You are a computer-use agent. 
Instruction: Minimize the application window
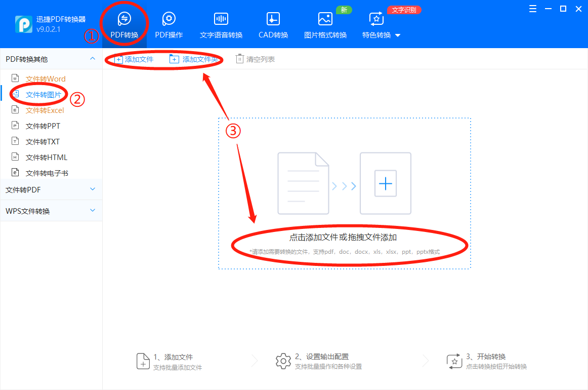point(548,9)
